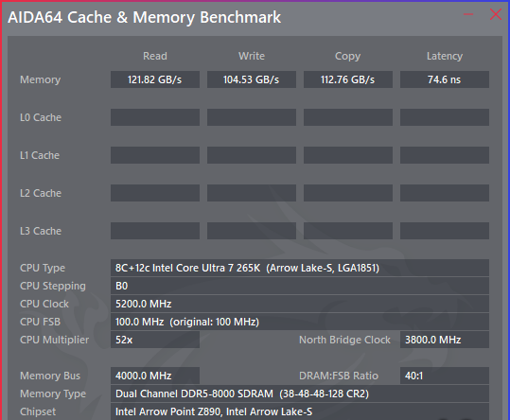
Task: Minimize the AIDA64 benchmark window
Action: pyautogui.click(x=468, y=14)
